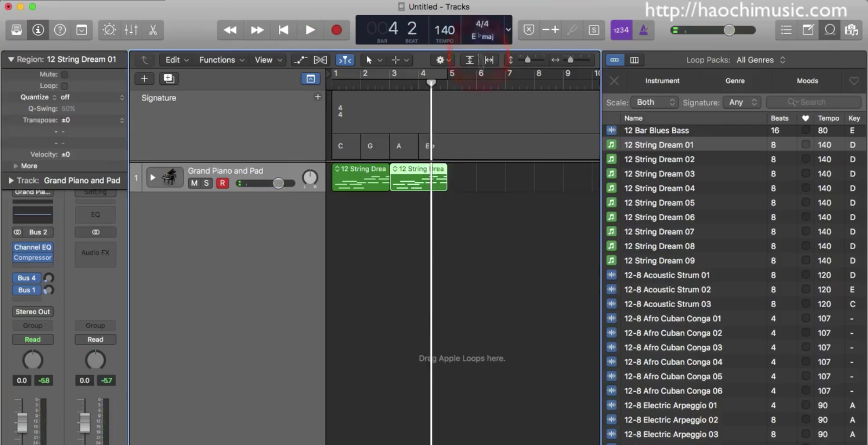Click the duplicate track button
The height and width of the screenshot is (445, 868).
169,79
